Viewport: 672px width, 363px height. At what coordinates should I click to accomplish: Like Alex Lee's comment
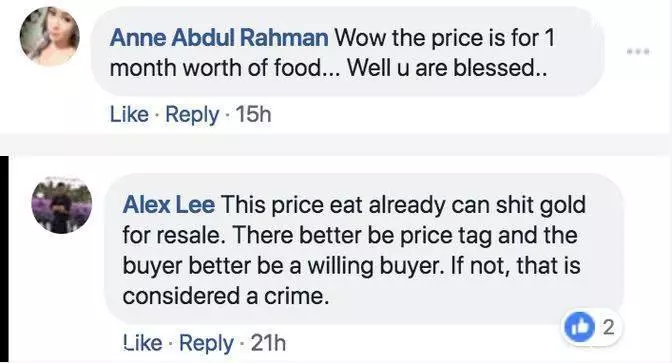143,343
